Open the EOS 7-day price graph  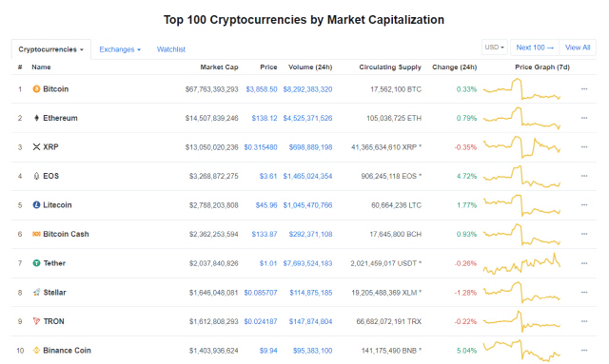(x=521, y=176)
